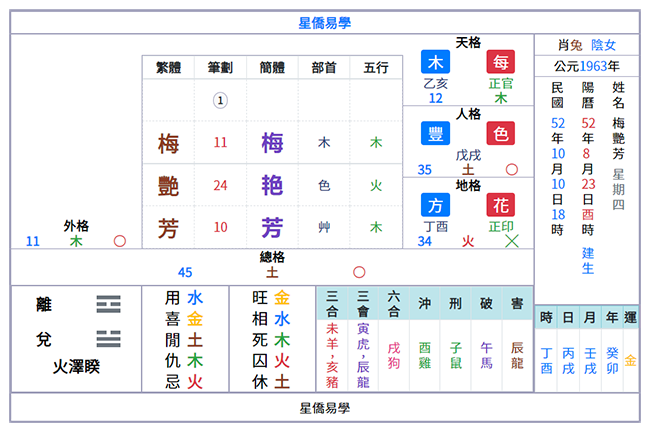Open the blue 星僑易學 header link
Viewport: 650px width, 432px height.
(325, 23)
